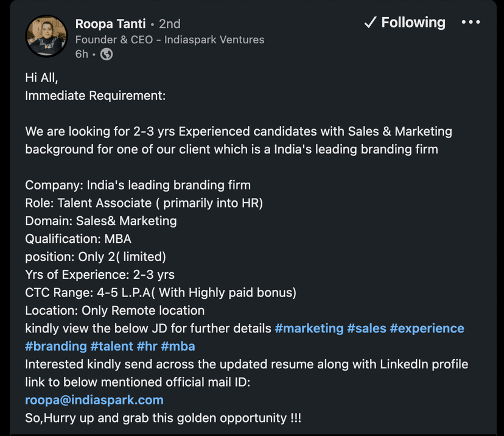Open the #mba hashtag

click(178, 346)
